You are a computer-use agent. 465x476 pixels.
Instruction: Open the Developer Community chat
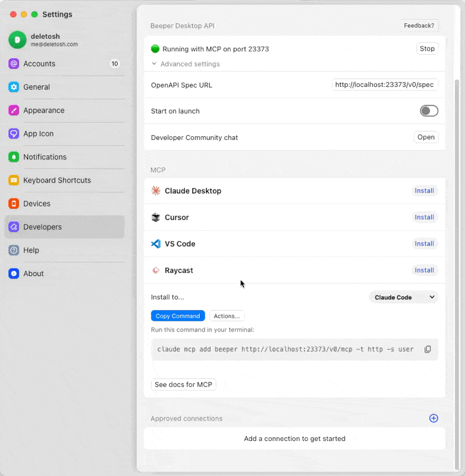pyautogui.click(x=426, y=137)
